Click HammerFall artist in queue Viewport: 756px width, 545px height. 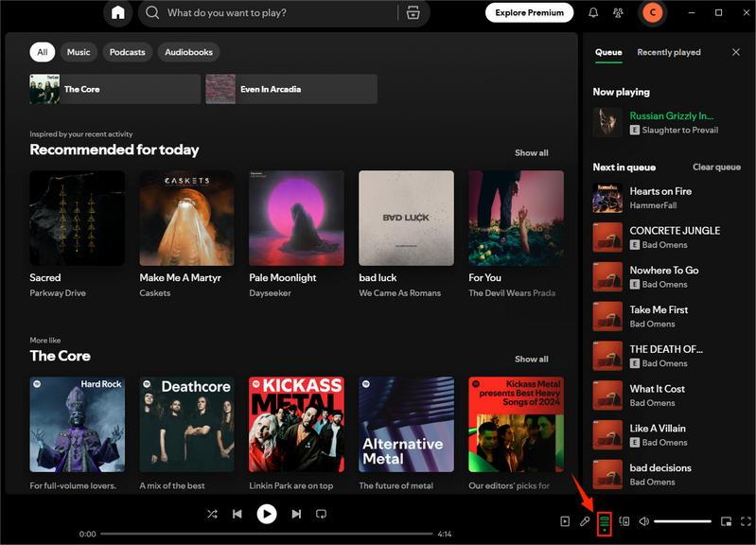coord(653,205)
